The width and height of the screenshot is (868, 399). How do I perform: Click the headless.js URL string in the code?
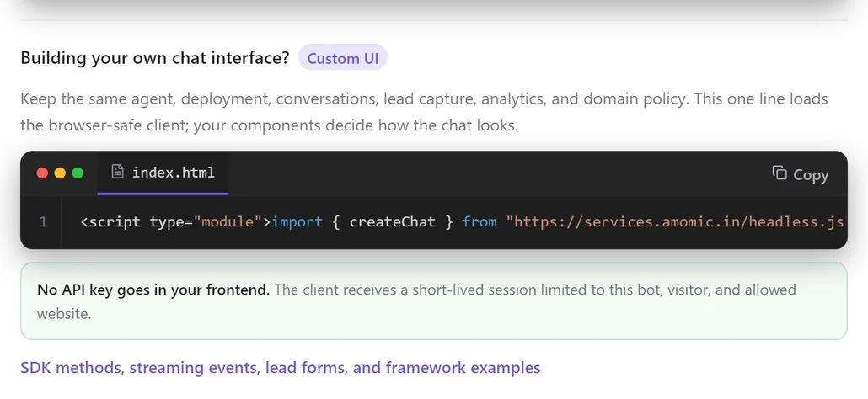click(x=675, y=222)
